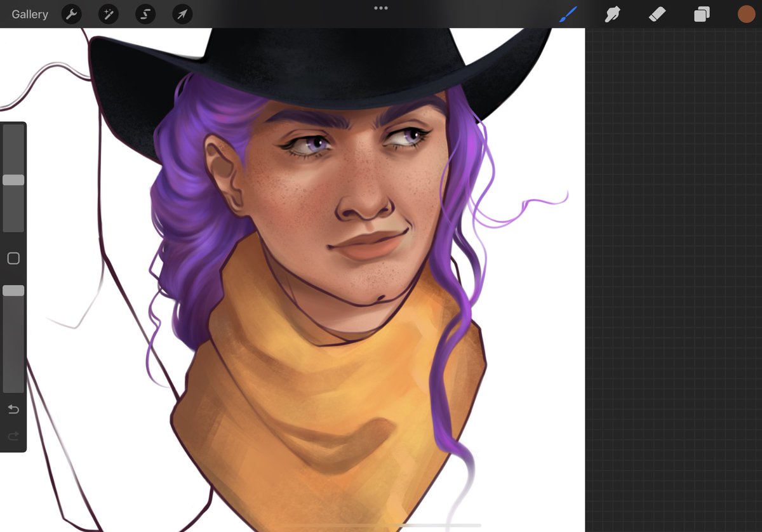Tap the three-dot menu at top center

click(381, 8)
